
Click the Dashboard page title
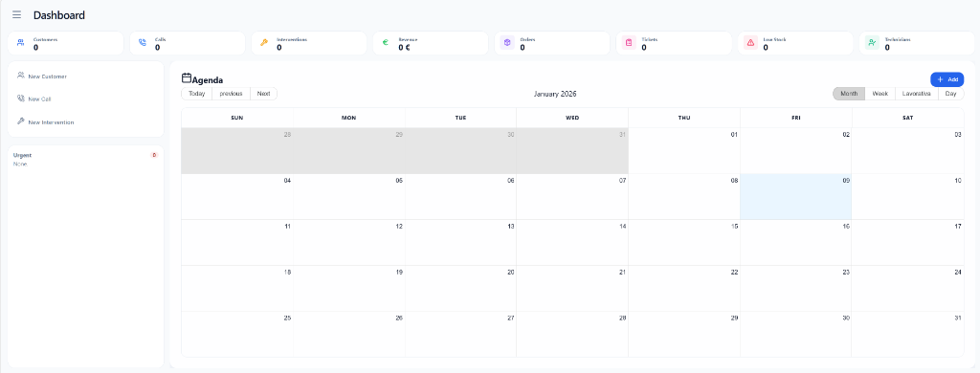59,15
